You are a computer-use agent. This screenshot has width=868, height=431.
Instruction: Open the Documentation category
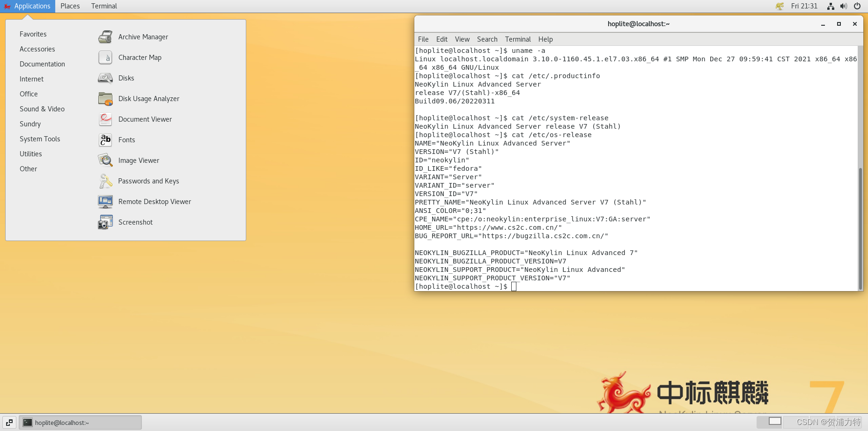click(x=42, y=64)
